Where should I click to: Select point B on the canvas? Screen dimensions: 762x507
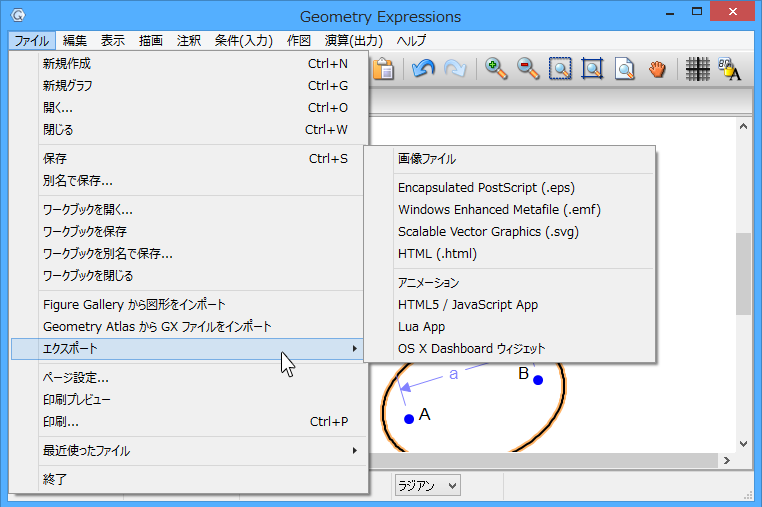pos(538,380)
